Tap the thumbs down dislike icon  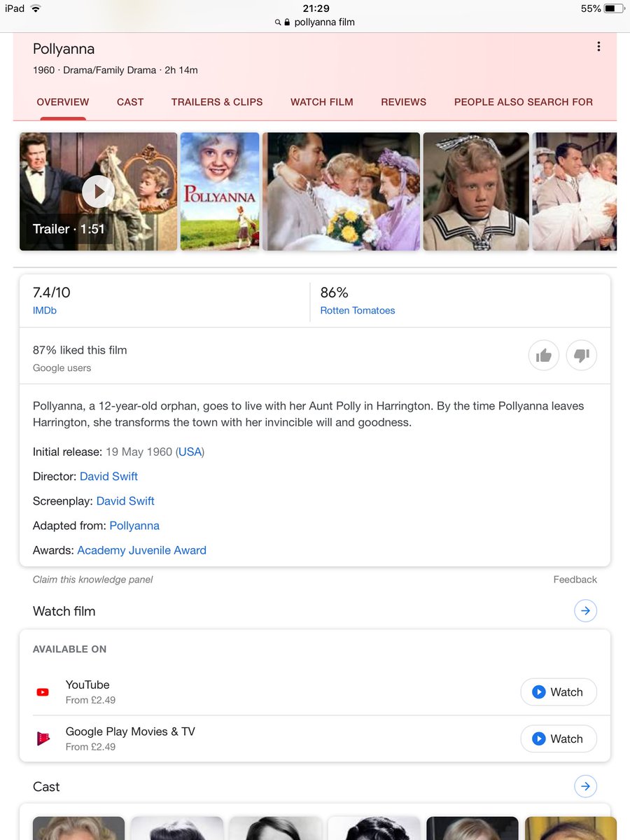coord(582,356)
